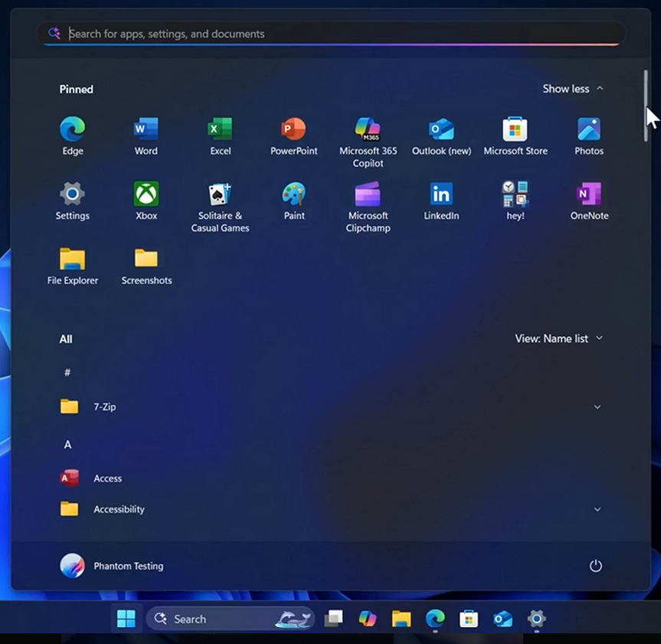
Task: Select the 7-Zip folder entry
Action: click(x=331, y=407)
